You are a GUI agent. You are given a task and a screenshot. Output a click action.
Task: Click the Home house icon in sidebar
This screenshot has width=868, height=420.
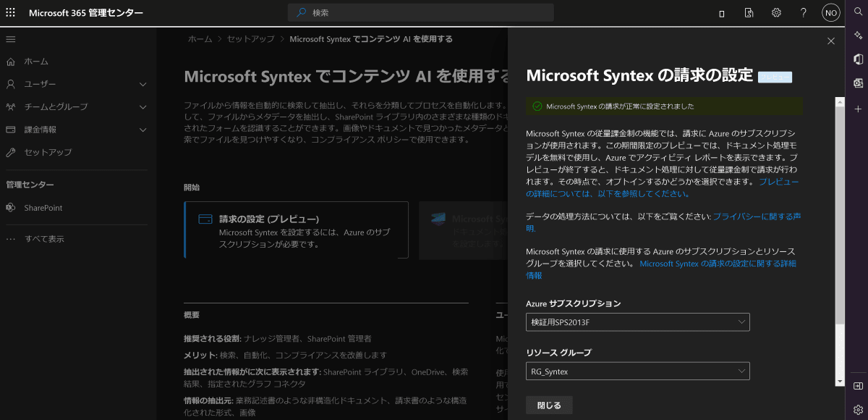click(11, 62)
